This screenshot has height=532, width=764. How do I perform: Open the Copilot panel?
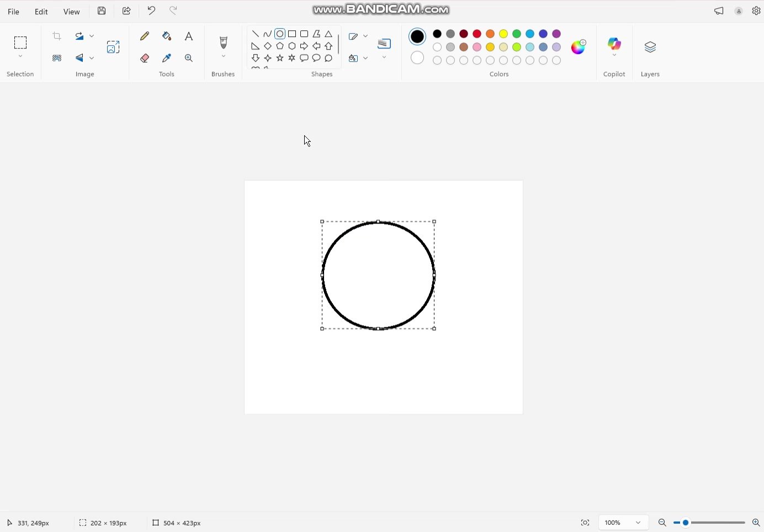614,45
